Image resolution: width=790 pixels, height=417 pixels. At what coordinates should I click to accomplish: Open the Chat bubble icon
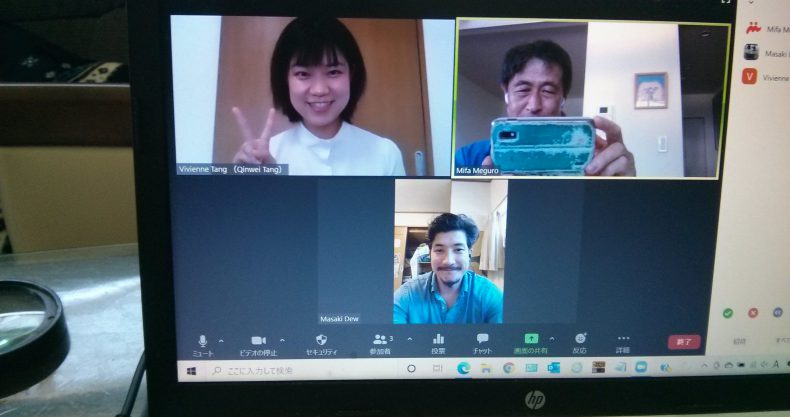[482, 340]
